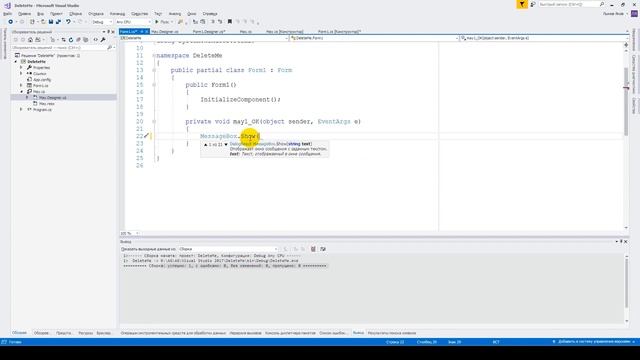The height and width of the screenshot is (360, 640).
Task: Show next overload with the tooltip down arrow
Action: (226, 144)
